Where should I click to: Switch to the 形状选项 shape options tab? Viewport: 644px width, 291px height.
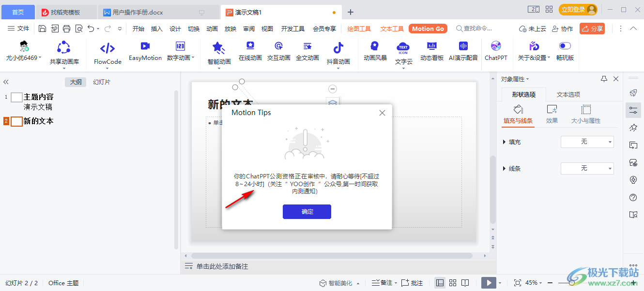[523, 95]
